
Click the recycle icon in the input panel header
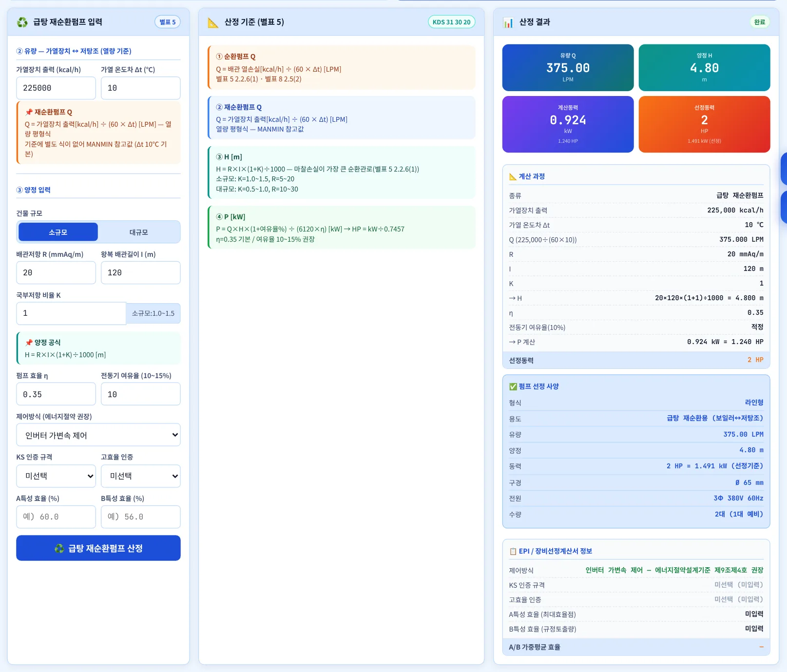[x=22, y=22]
